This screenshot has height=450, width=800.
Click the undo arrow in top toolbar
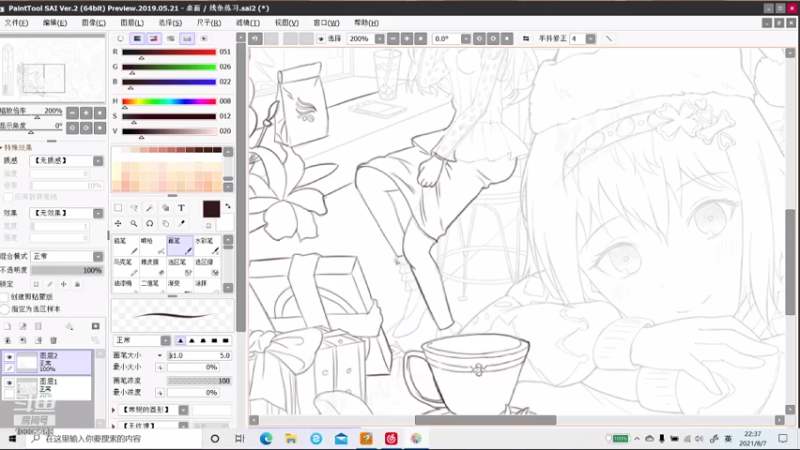[256, 39]
